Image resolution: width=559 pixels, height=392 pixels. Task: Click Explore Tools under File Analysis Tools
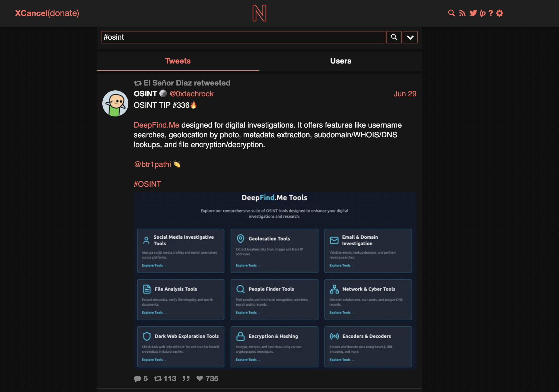pyautogui.click(x=154, y=313)
